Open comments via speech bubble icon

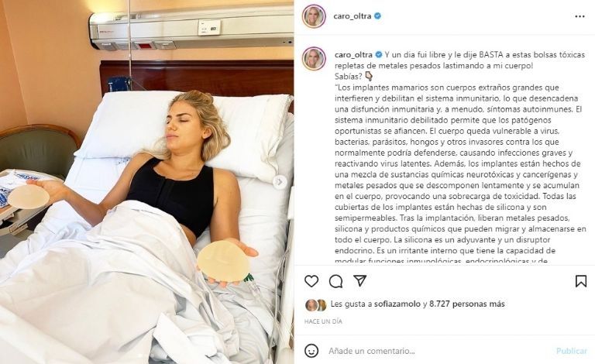point(335,281)
